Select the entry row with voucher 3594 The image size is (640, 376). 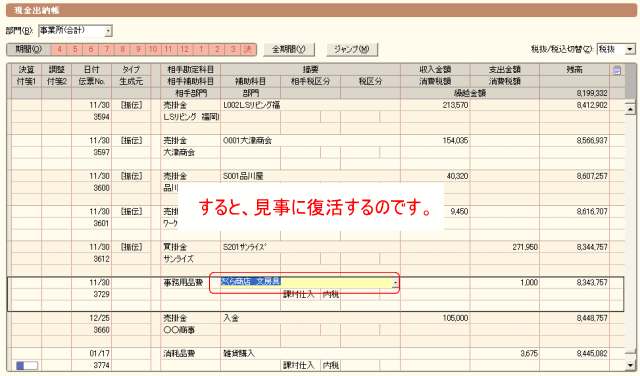316,117
